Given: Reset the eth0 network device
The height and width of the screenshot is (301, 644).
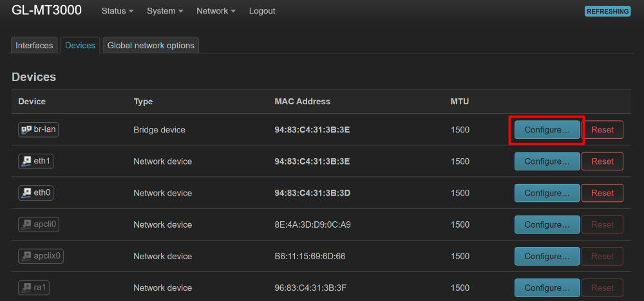Looking at the screenshot, I should point(602,193).
